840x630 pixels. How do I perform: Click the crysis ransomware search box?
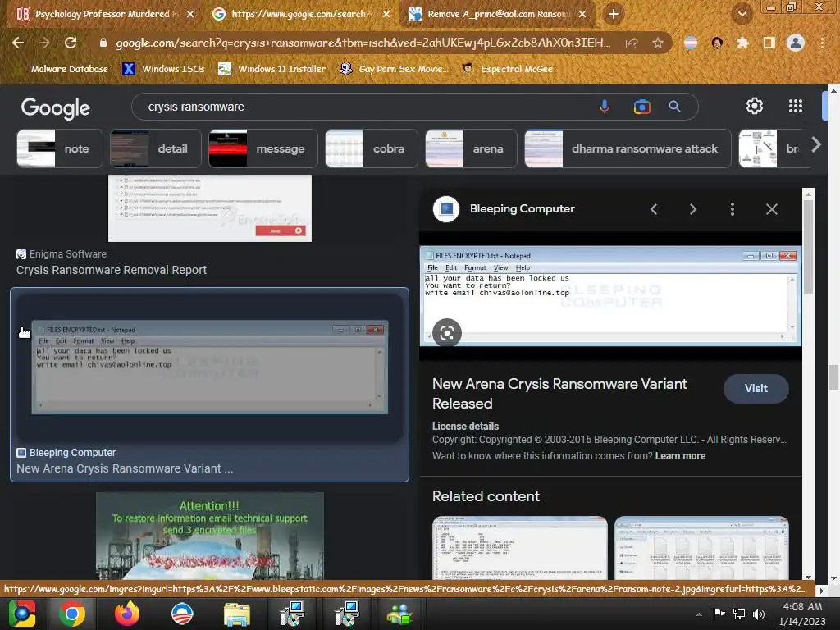[x=364, y=107]
